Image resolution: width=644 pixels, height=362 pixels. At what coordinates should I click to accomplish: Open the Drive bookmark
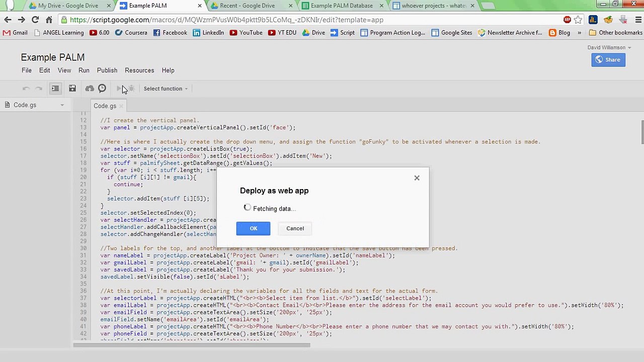click(313, 33)
